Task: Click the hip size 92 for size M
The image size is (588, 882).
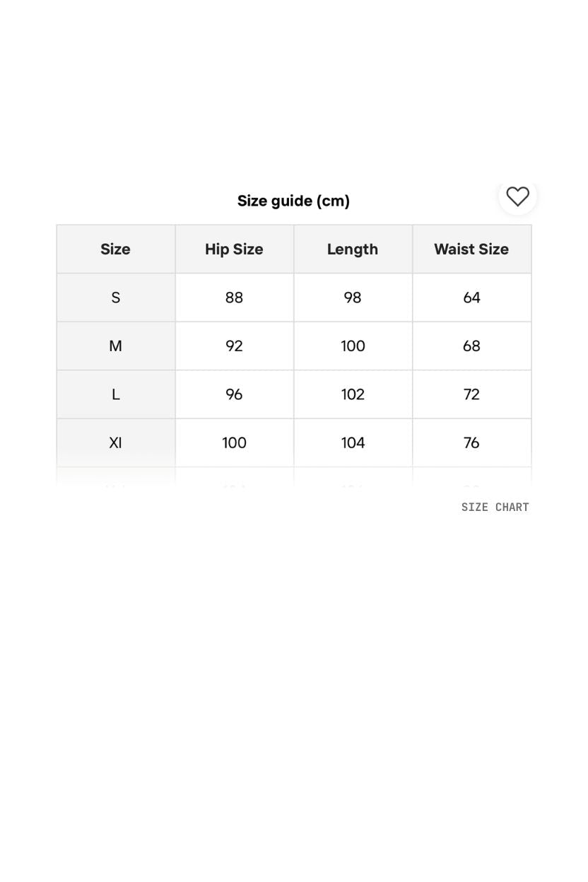Action: pyautogui.click(x=234, y=346)
